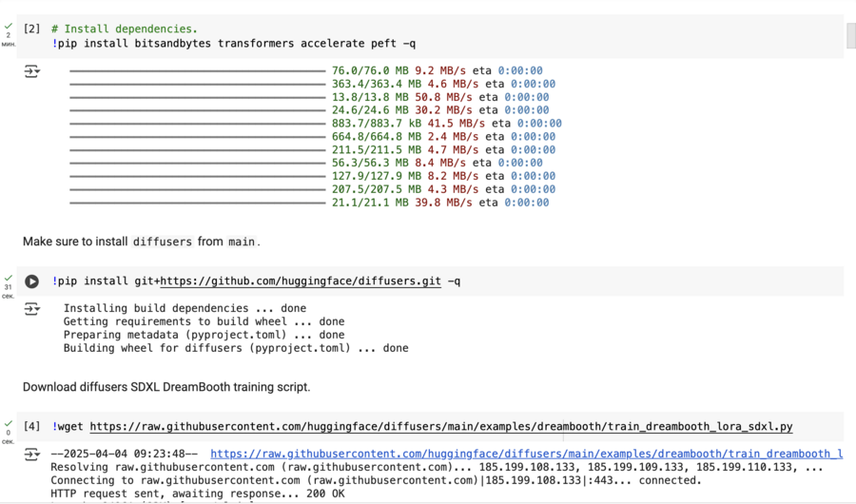Place the cursor in the "# Install dependencies." comment line

click(124, 29)
